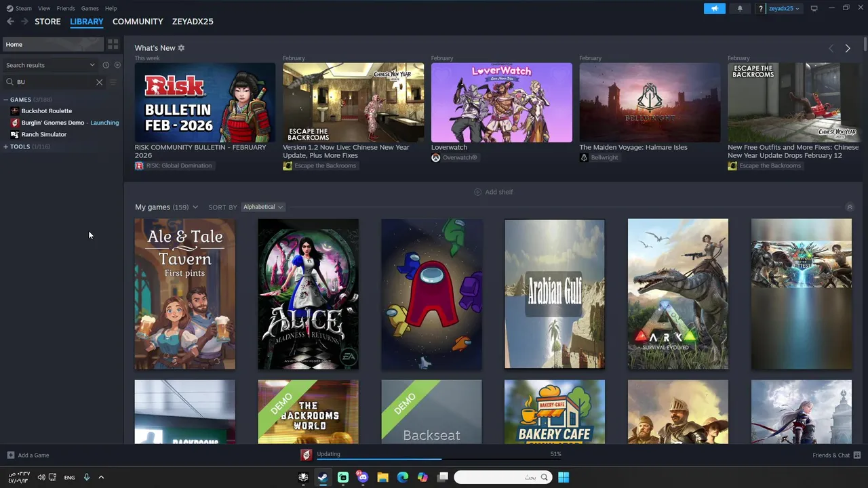Click the taskbar microphone icon
This screenshot has width=868, height=488.
point(86,477)
